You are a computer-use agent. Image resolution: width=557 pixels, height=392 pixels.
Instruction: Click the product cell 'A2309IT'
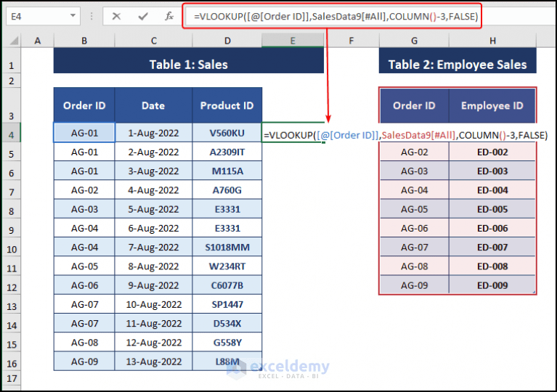coord(227,152)
